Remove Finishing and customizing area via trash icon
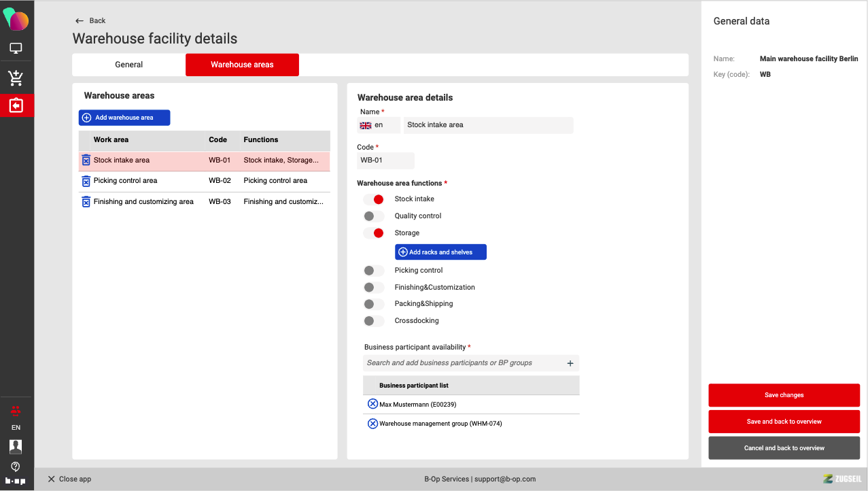This screenshot has width=868, height=491. [x=86, y=202]
